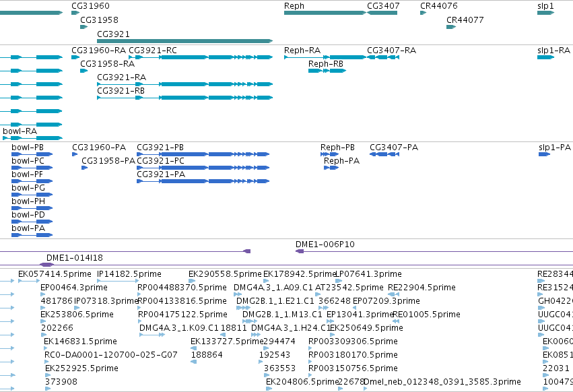Click the Reph-RA transcript label
Screen dimensions: 573x392
[302, 50]
